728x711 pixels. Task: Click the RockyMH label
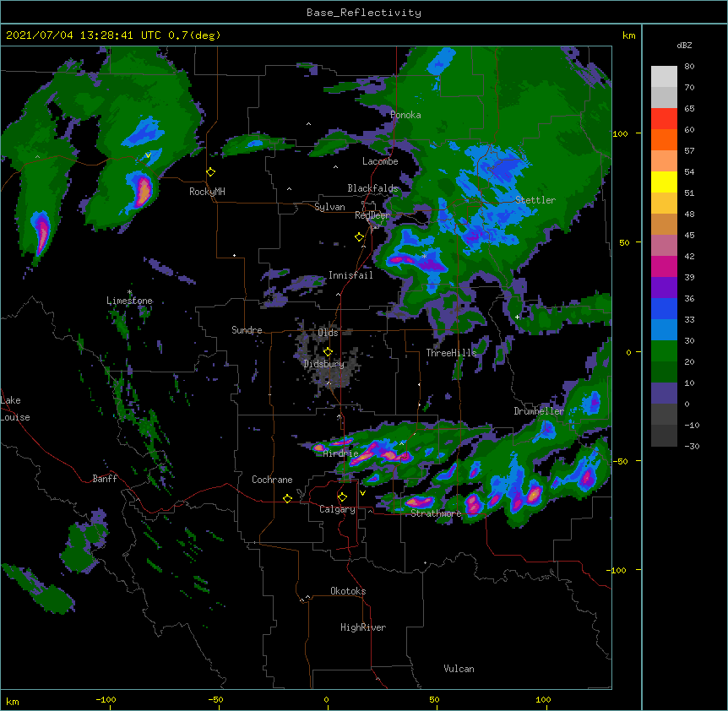coord(207,191)
